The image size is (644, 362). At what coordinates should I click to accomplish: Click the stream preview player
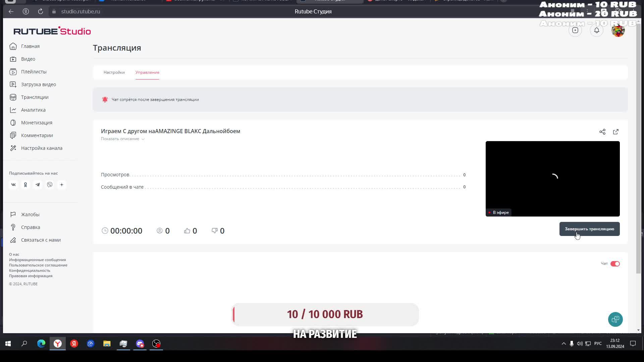point(553,179)
